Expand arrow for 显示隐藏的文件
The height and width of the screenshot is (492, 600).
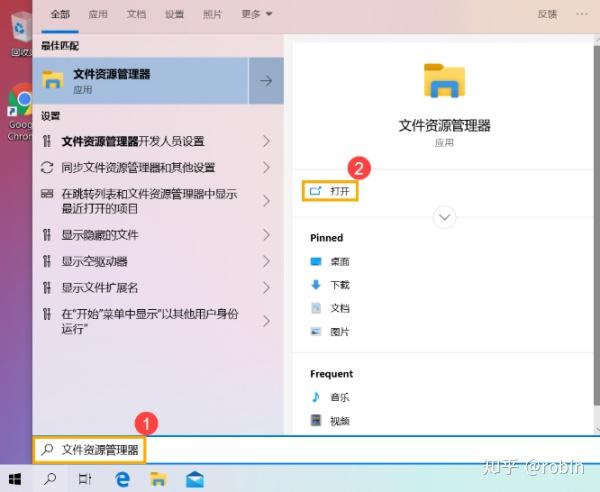click(267, 235)
